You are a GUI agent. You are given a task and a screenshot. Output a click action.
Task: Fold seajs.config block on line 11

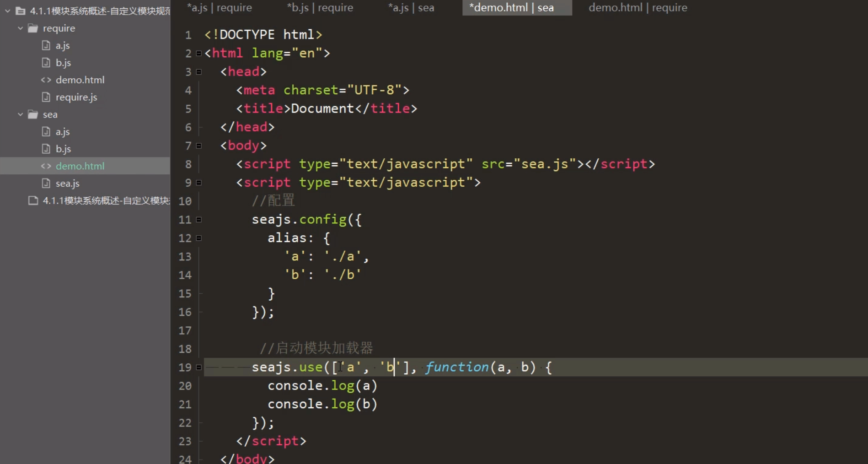point(198,220)
